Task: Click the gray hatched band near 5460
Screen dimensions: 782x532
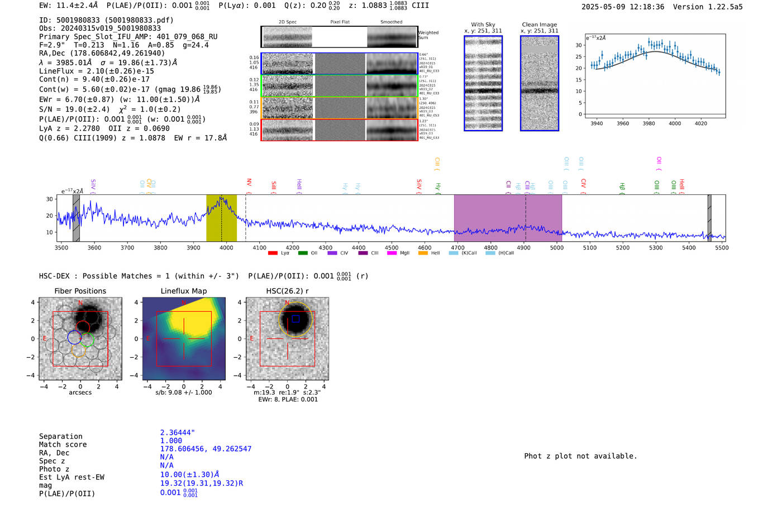Action: [x=709, y=218]
